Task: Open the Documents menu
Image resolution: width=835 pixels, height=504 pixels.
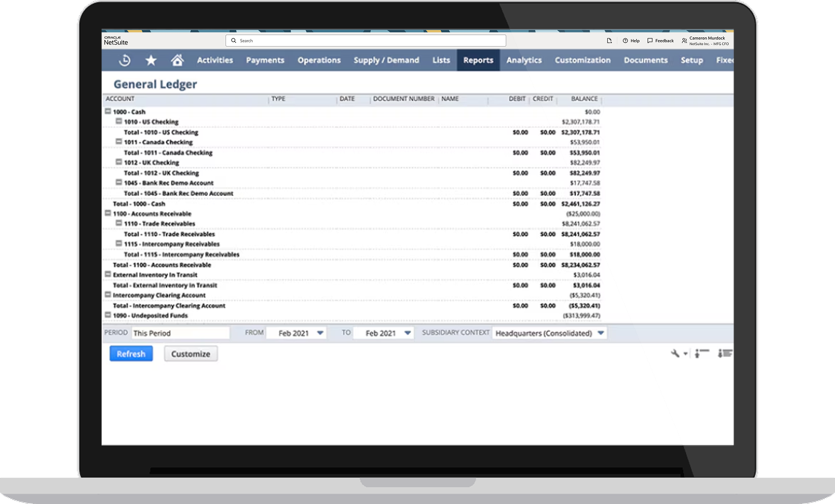Action: point(646,60)
